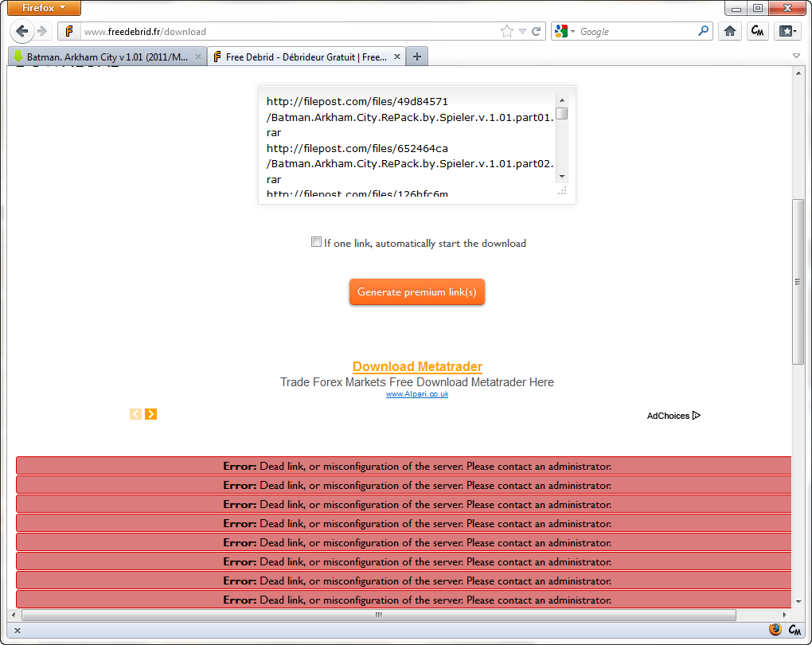
Task: Open the Firefox application menu
Action: (x=44, y=8)
